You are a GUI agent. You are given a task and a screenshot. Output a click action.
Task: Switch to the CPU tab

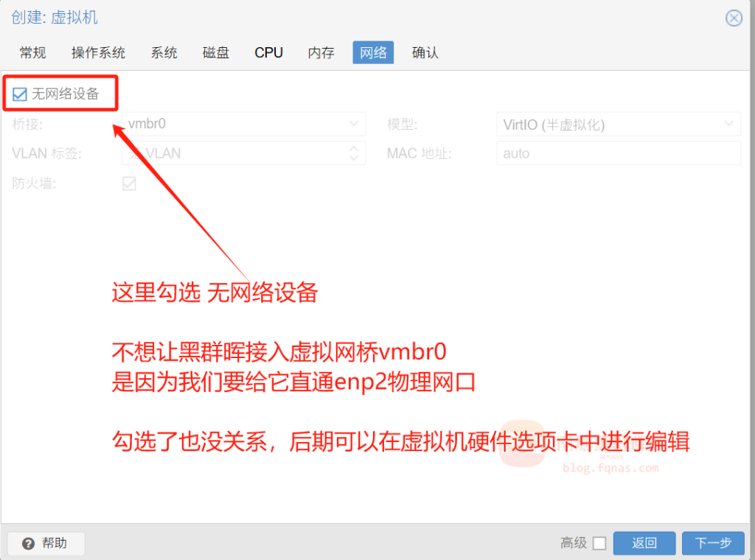click(268, 53)
